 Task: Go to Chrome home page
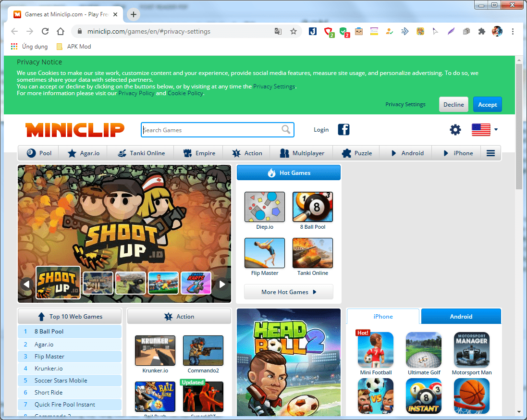[x=61, y=31]
